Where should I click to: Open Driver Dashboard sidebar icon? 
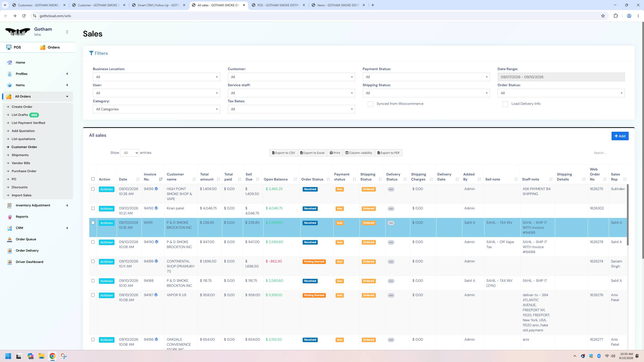point(10,262)
